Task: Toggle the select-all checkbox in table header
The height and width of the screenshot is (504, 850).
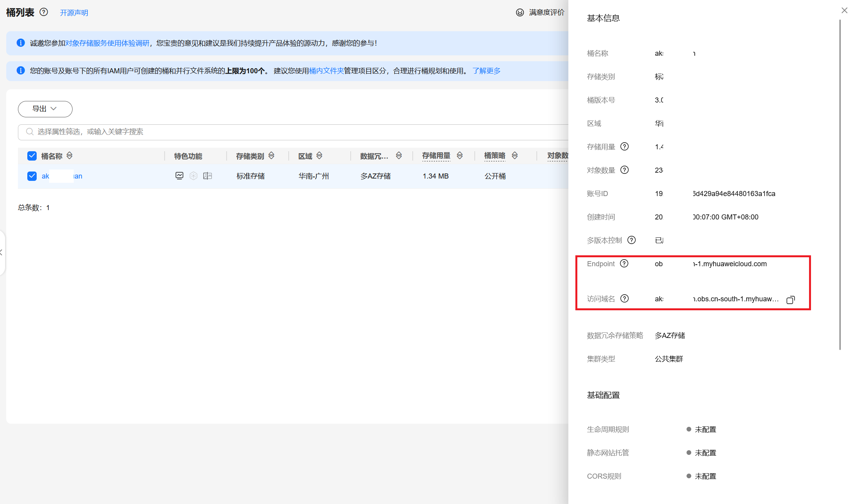Action: [x=32, y=156]
